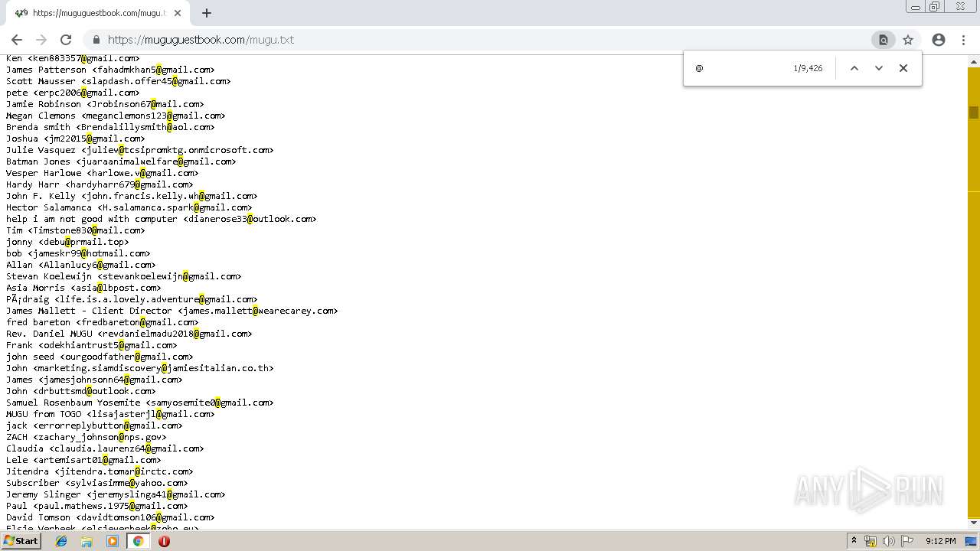Click line 'jack <errorreplybutton@gmail.com>'
Screen dimensions: 980x551
pos(94,425)
